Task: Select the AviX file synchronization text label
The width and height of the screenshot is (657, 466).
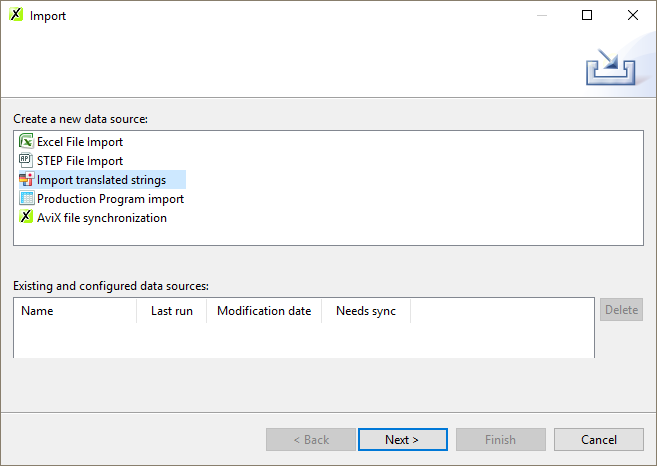Action: pos(102,218)
